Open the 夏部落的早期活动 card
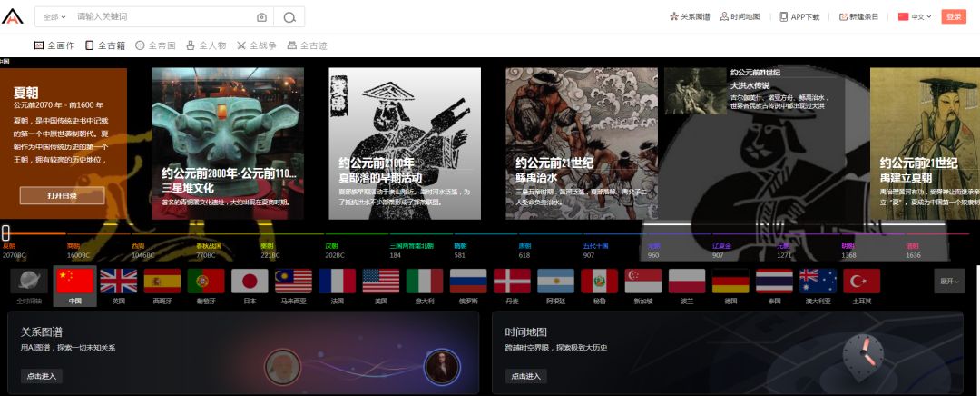This screenshot has width=980, height=396. (x=405, y=144)
